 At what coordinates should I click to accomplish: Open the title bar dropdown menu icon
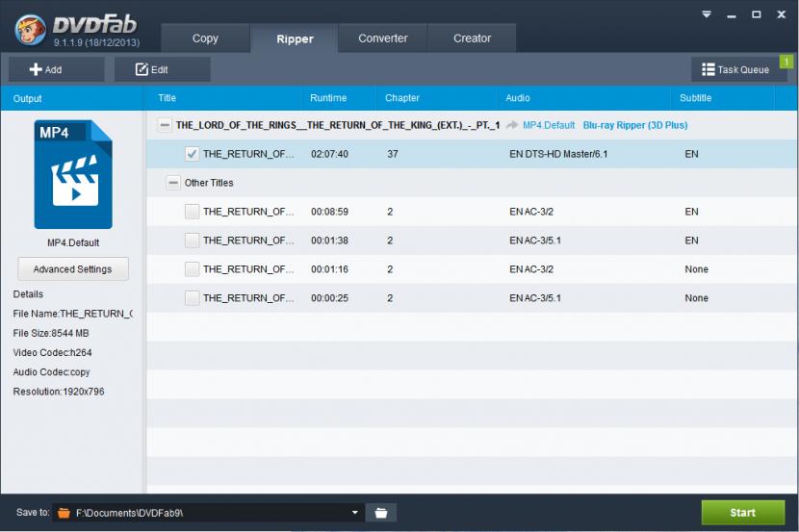click(707, 14)
